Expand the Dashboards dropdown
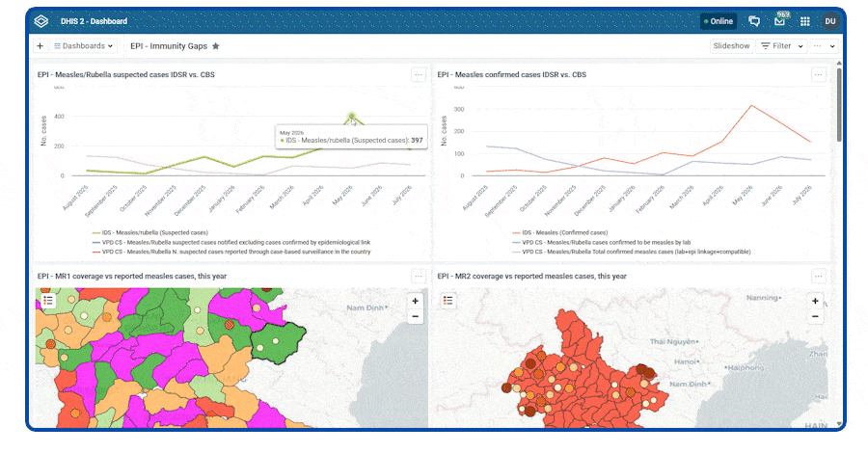This screenshot has height=453, width=868. pos(84,46)
